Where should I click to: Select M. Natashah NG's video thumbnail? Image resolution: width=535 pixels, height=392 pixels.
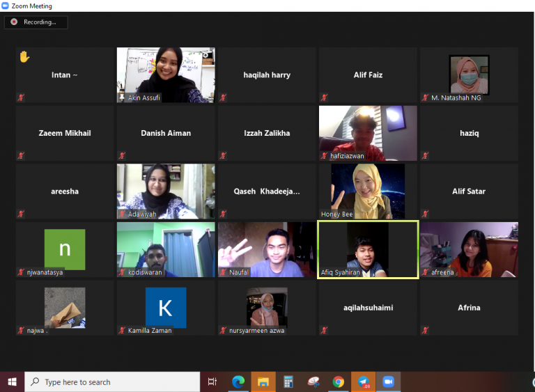click(x=469, y=75)
